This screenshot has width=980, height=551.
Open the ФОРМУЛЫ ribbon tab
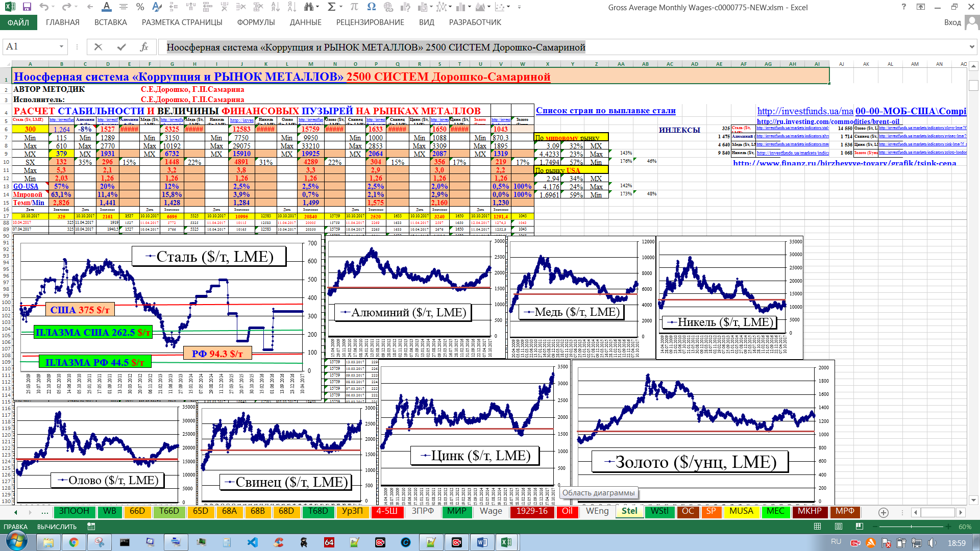tap(256, 22)
